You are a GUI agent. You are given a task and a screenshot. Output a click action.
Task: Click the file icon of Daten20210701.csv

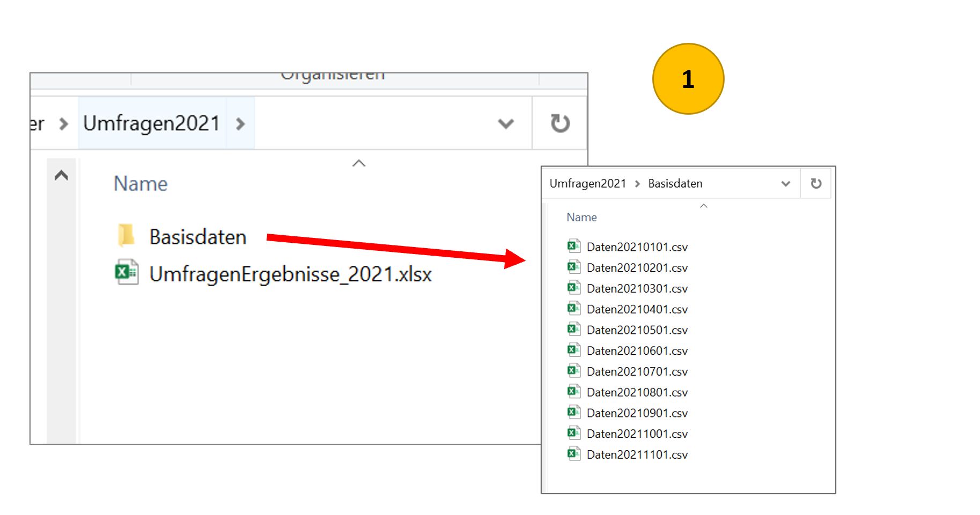click(x=574, y=371)
